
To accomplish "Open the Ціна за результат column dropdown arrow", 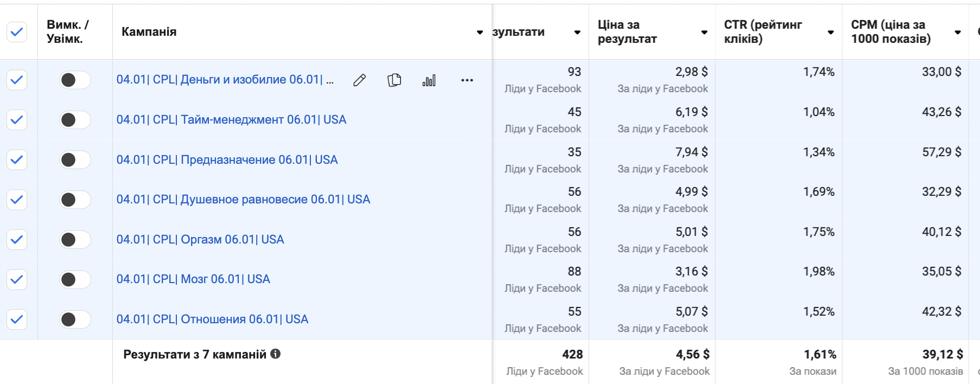I will [x=704, y=33].
